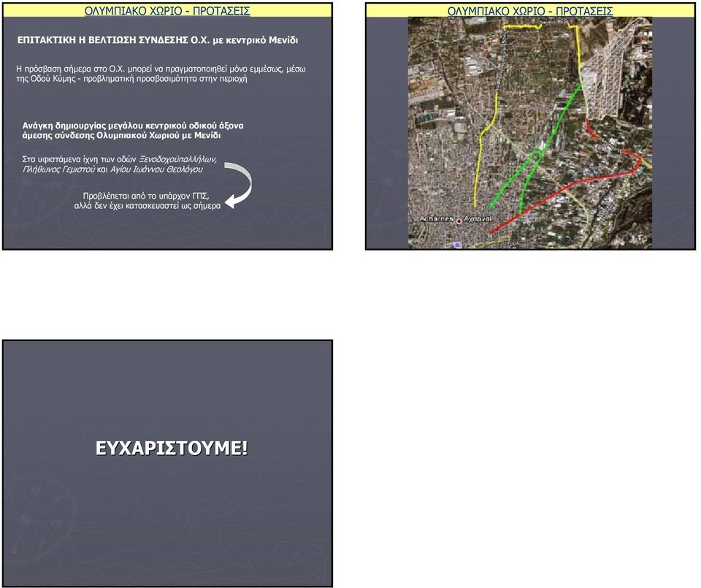The height and width of the screenshot is (588, 701).
Task: Click the curved white arrow graphic
Action: 238,186
